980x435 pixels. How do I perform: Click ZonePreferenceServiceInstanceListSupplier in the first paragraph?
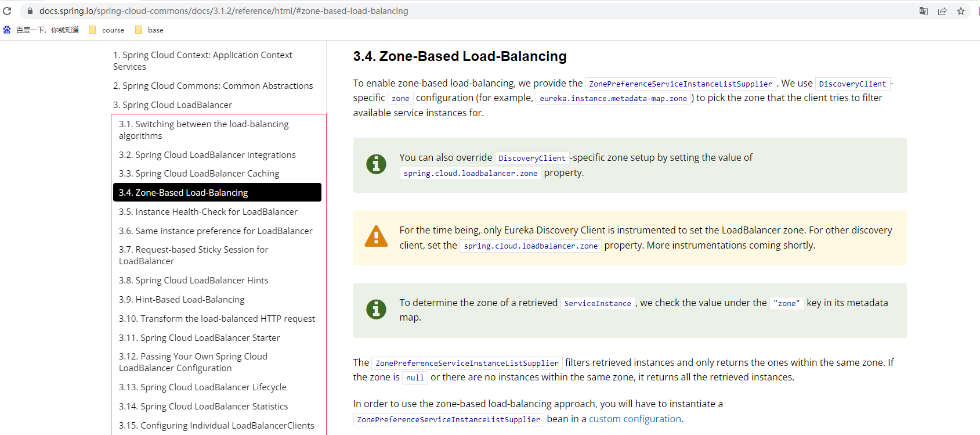click(681, 84)
